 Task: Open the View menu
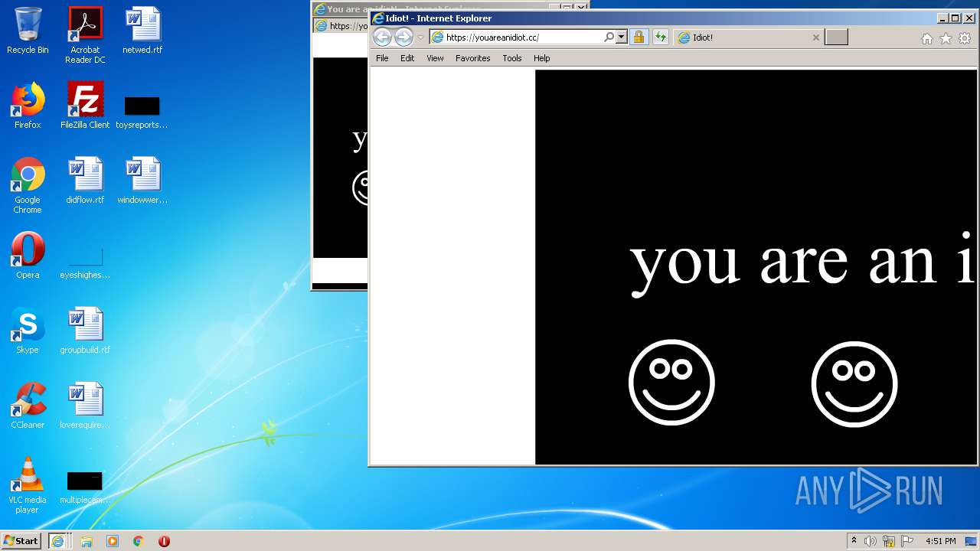[435, 58]
